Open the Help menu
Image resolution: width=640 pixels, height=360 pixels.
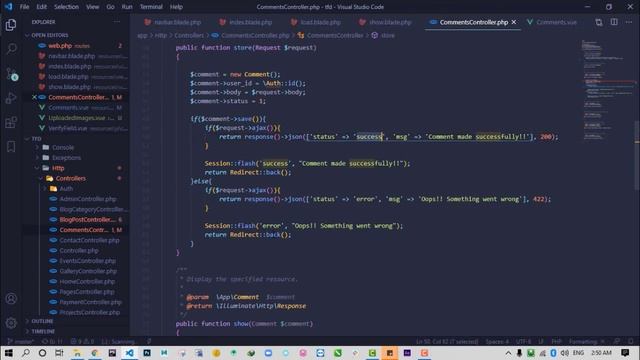176,7
